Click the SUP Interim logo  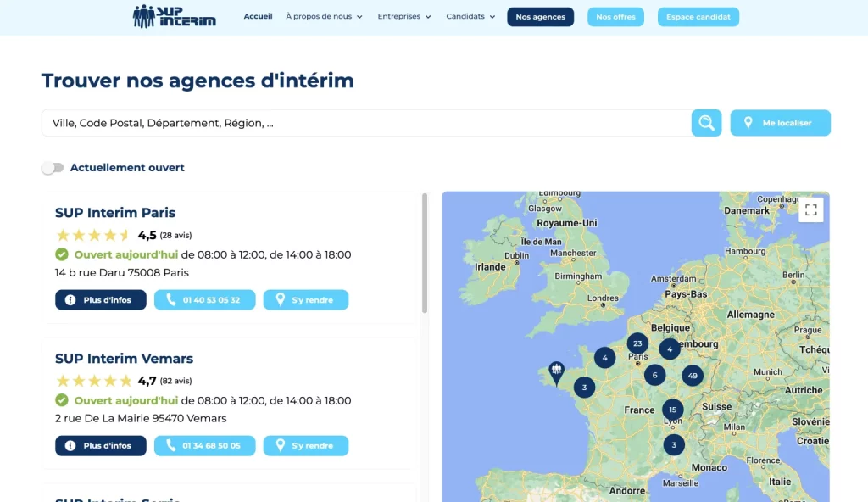175,17
